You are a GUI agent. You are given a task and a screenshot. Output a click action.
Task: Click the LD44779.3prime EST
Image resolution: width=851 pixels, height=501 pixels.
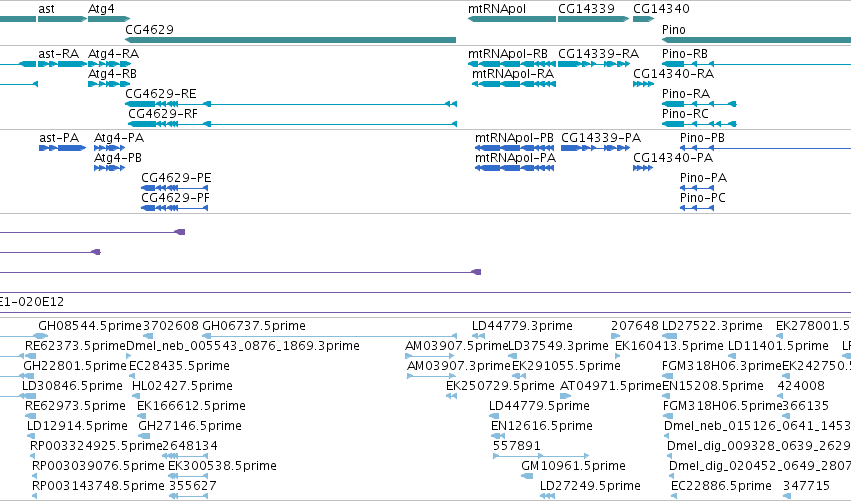[x=522, y=326]
